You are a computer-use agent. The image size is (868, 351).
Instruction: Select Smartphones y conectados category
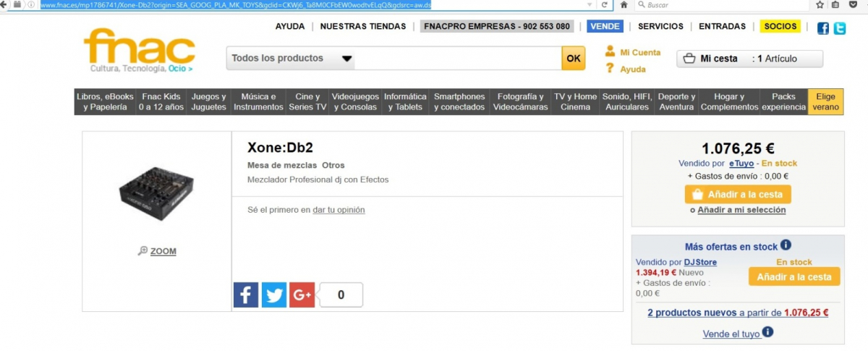coord(459,102)
